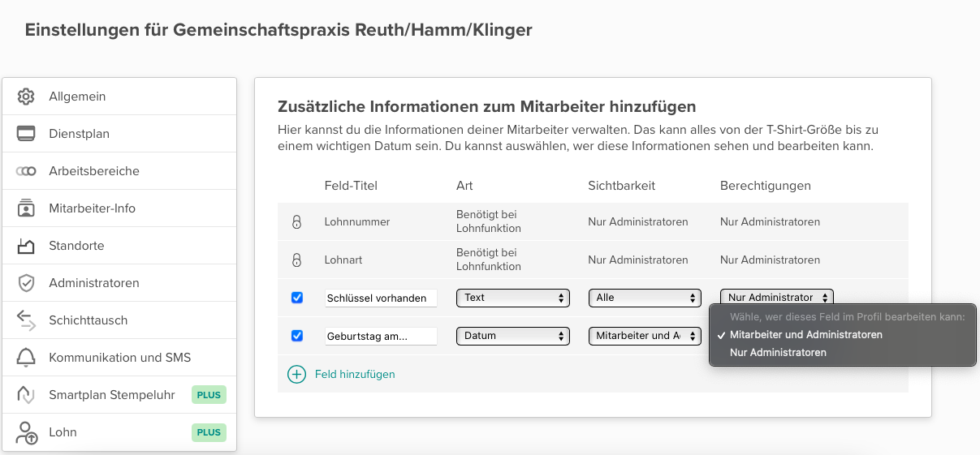Click the Art column header
The height and width of the screenshot is (455, 980).
click(464, 186)
